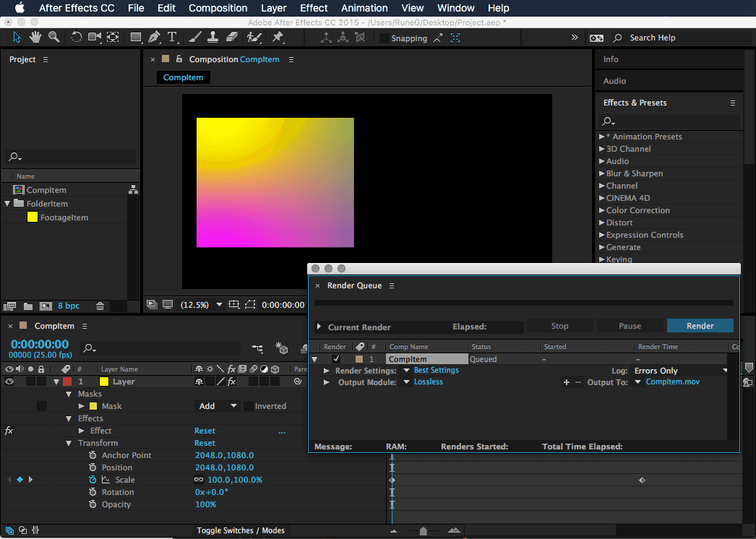
Task: Expand the Current Render details
Action: [x=319, y=327]
